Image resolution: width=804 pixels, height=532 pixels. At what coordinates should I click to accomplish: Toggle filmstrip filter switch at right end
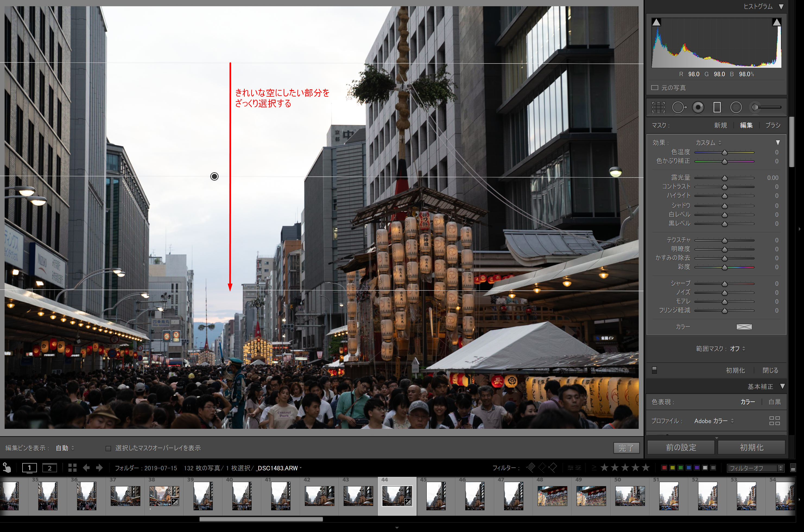(793, 468)
